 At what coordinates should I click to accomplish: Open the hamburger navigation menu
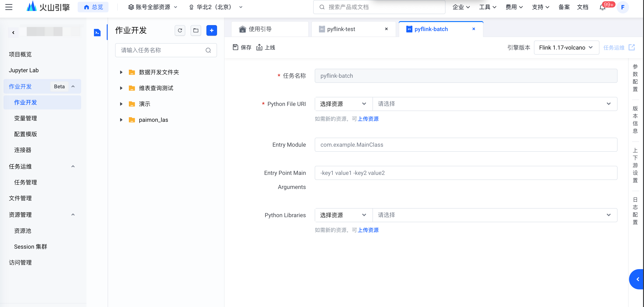click(x=9, y=7)
